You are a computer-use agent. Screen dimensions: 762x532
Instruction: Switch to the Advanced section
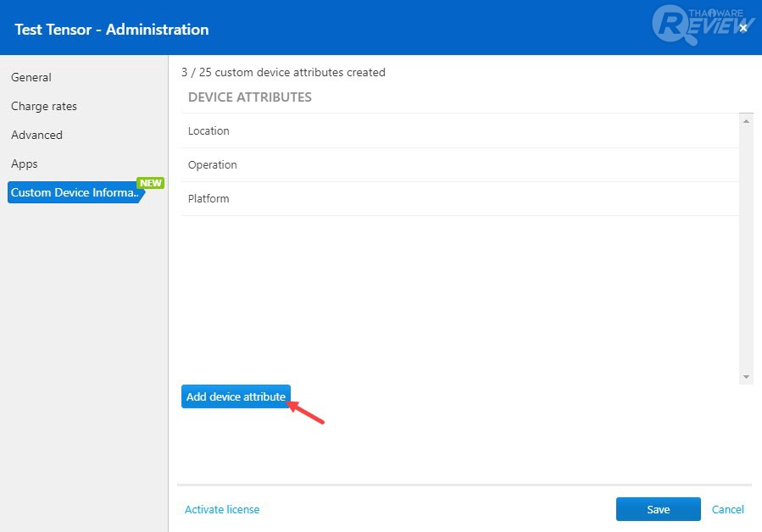pyautogui.click(x=36, y=135)
